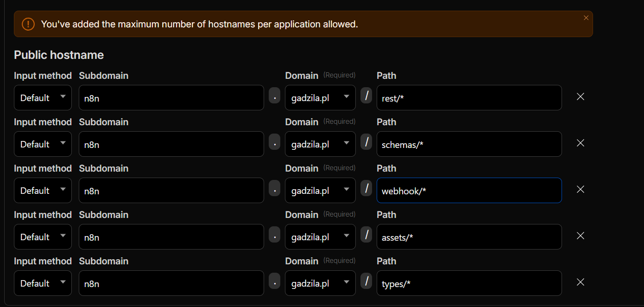
Task: Expand Domain dropdown in the assets/* row
Action: pos(320,237)
